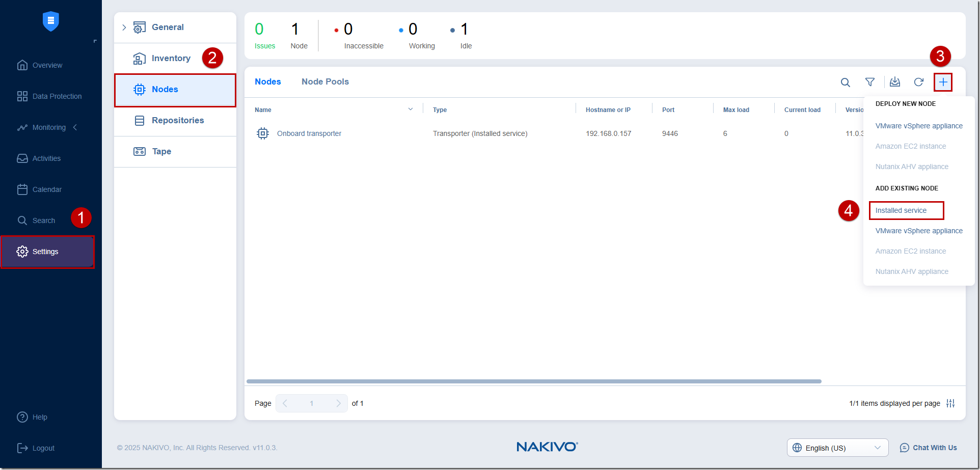Click the Type column header
980x470 pixels.
440,110
